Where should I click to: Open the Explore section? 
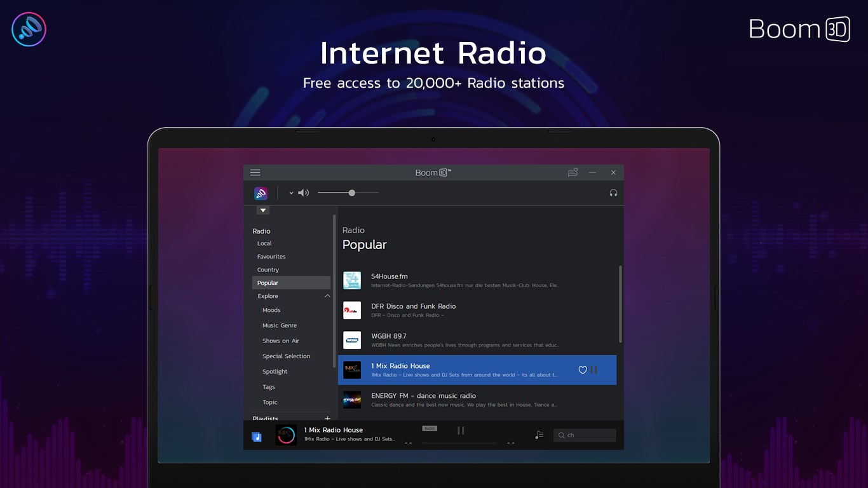[268, 296]
